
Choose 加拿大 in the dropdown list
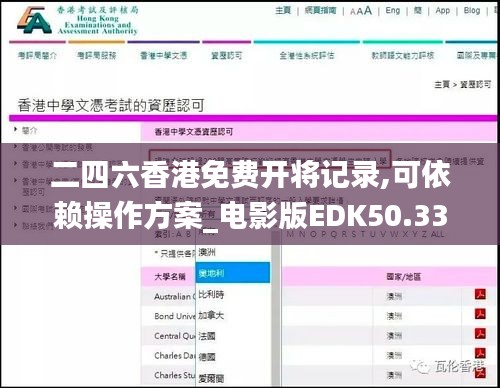click(x=211, y=315)
